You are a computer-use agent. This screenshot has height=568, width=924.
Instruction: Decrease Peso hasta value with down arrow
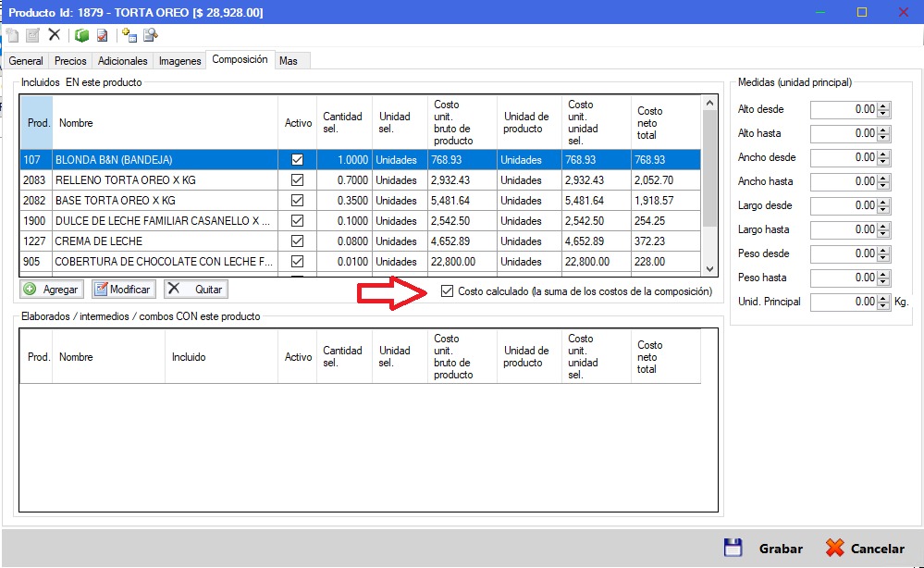(883, 281)
